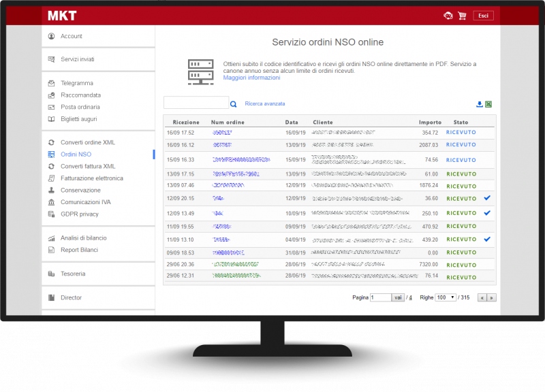Click the green Excel export icon
Viewport: 545px width, 392px height.
coord(488,104)
